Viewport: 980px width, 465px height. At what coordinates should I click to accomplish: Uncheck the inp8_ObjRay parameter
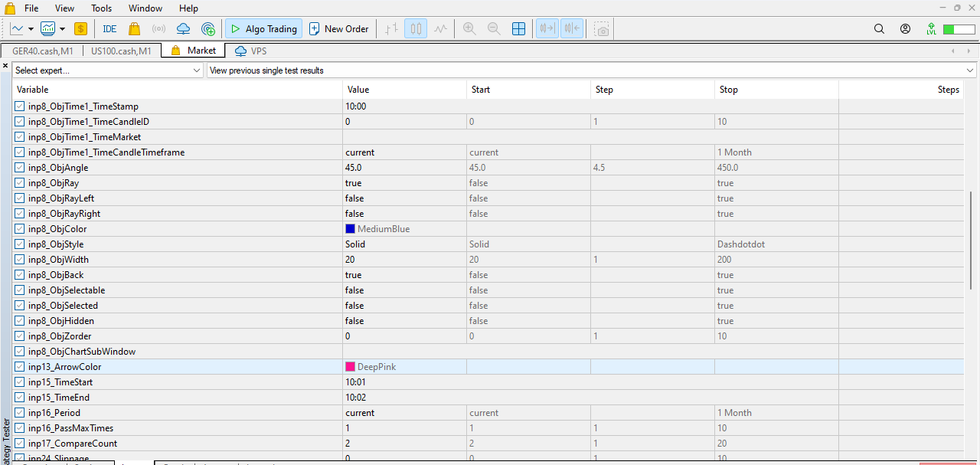(x=19, y=182)
